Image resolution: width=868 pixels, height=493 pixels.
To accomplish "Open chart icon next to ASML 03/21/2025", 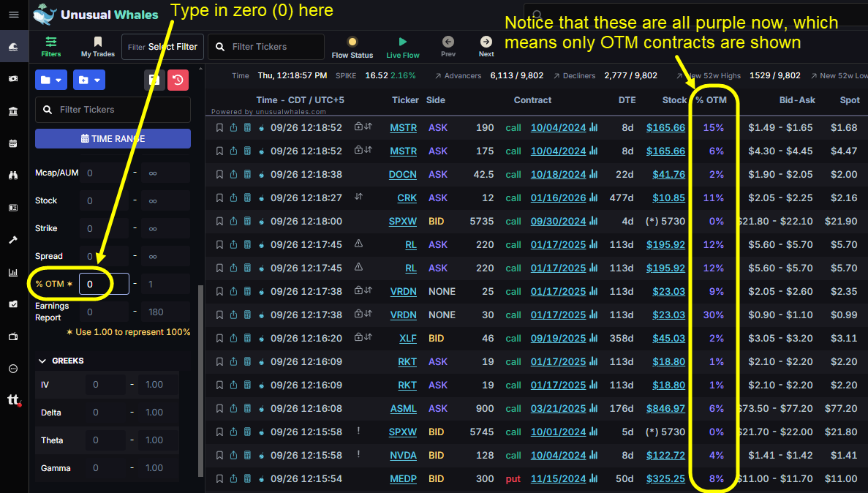I will pos(594,408).
